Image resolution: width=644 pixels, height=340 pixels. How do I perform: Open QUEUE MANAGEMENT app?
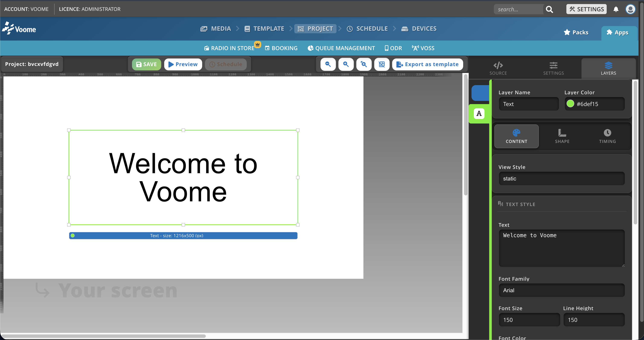click(x=341, y=48)
